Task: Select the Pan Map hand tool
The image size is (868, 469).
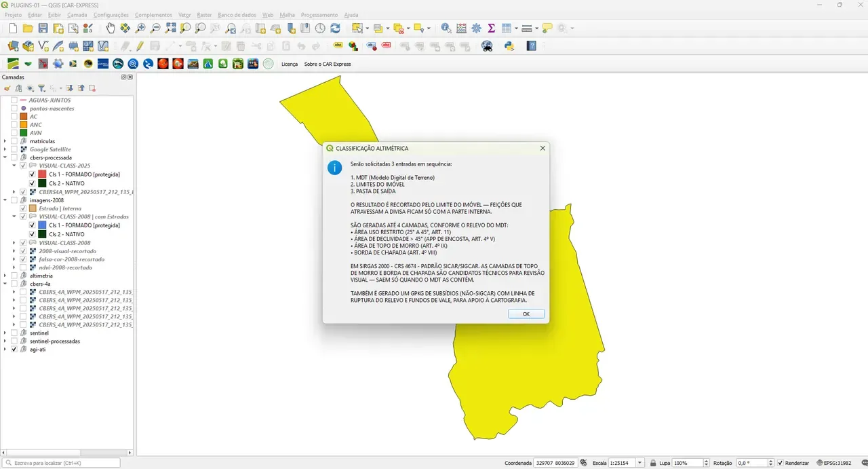Action: (111, 29)
